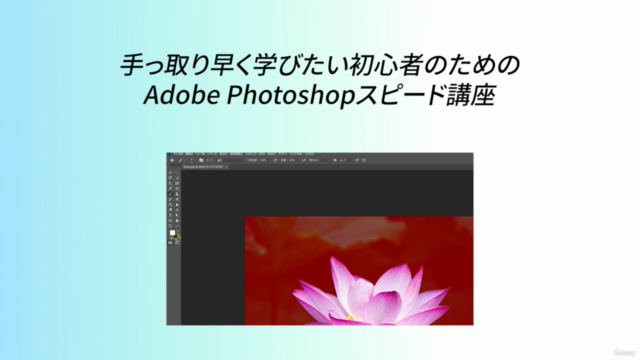
Task: Select the Clone Stamp tool
Action: [177, 194]
